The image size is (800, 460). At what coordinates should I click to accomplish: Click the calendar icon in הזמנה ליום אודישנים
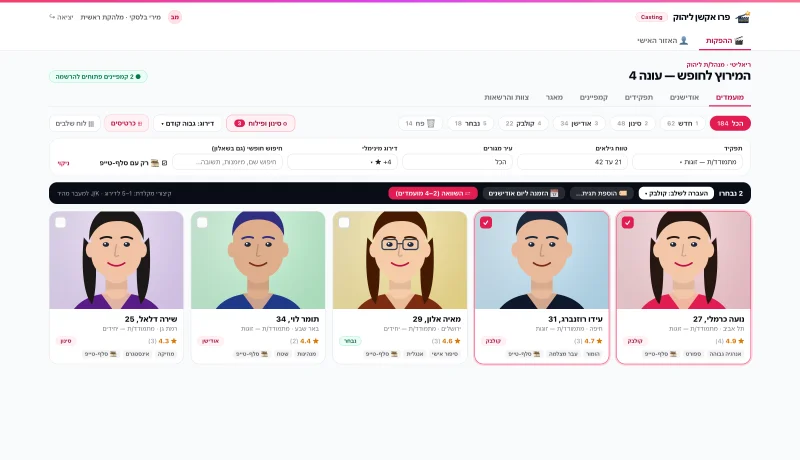(x=555, y=193)
